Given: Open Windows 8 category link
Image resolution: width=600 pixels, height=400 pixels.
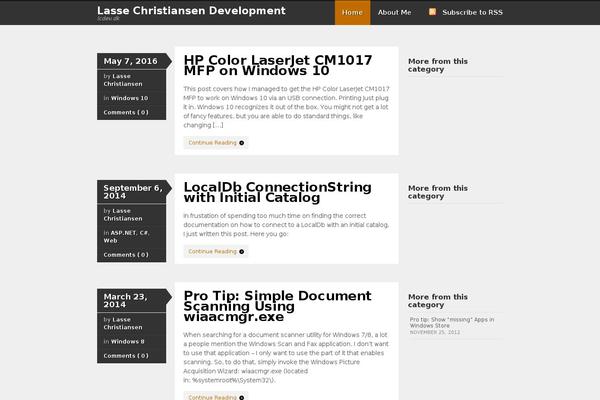Looking at the screenshot, I should pyautogui.click(x=127, y=341).
